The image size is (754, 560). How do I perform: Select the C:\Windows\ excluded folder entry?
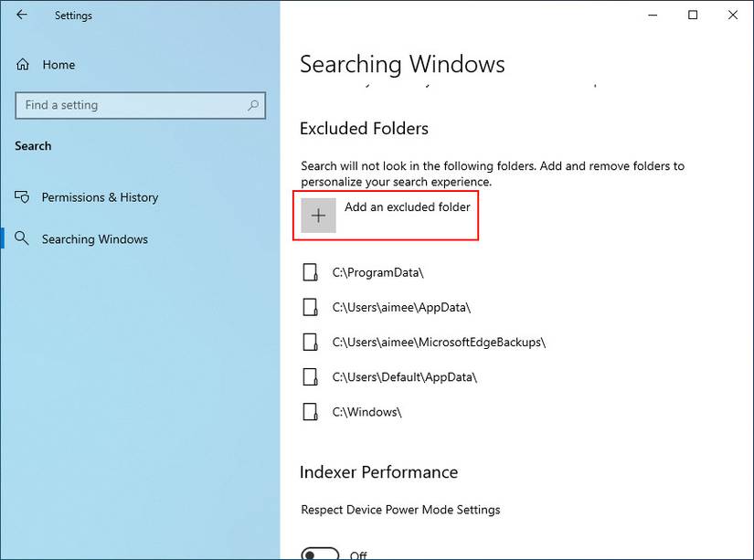tap(366, 411)
